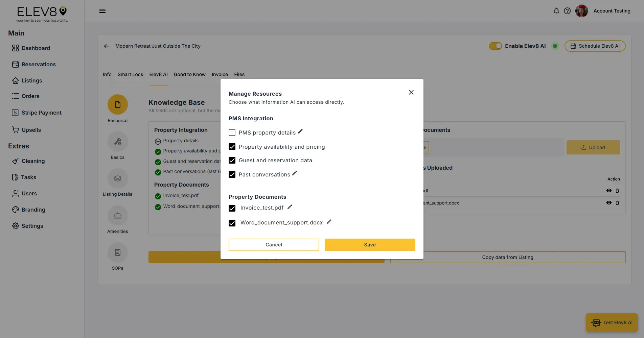Save the Manage Resources settings
The image size is (644, 338).
click(369, 245)
